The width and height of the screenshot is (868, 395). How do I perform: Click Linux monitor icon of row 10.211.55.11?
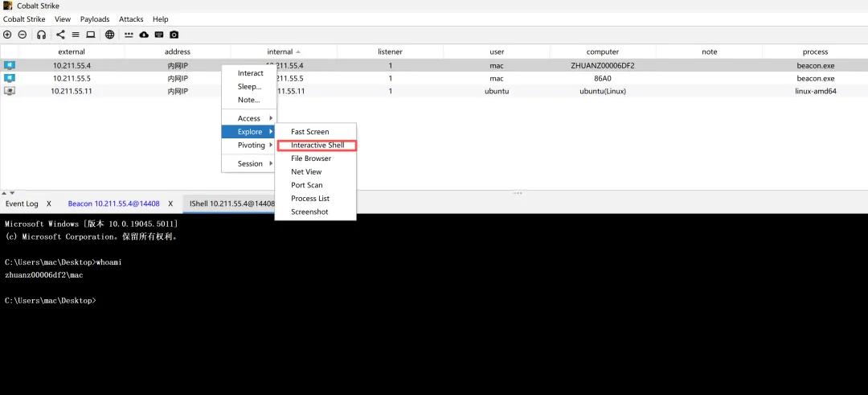click(10, 91)
